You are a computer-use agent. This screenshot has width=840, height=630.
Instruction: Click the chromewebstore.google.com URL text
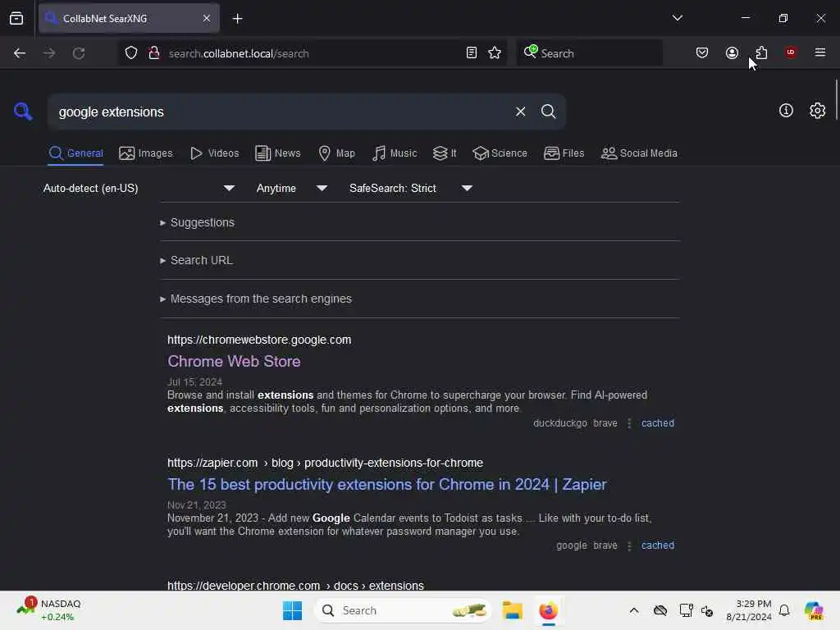(x=259, y=340)
